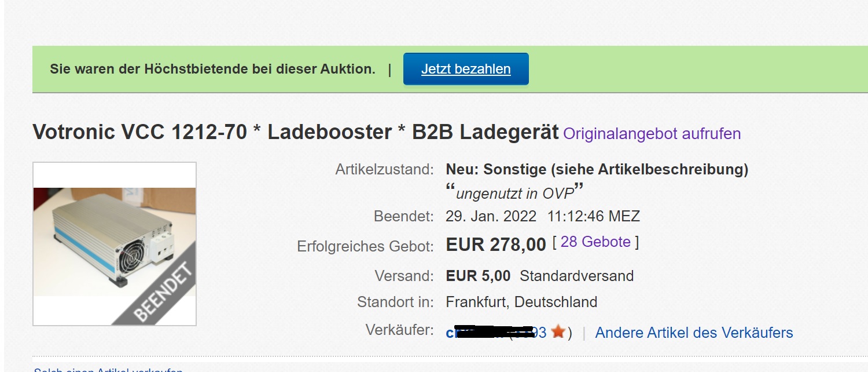Click the Jetzt bezahlen button
868x372 pixels.
pyautogui.click(x=466, y=69)
